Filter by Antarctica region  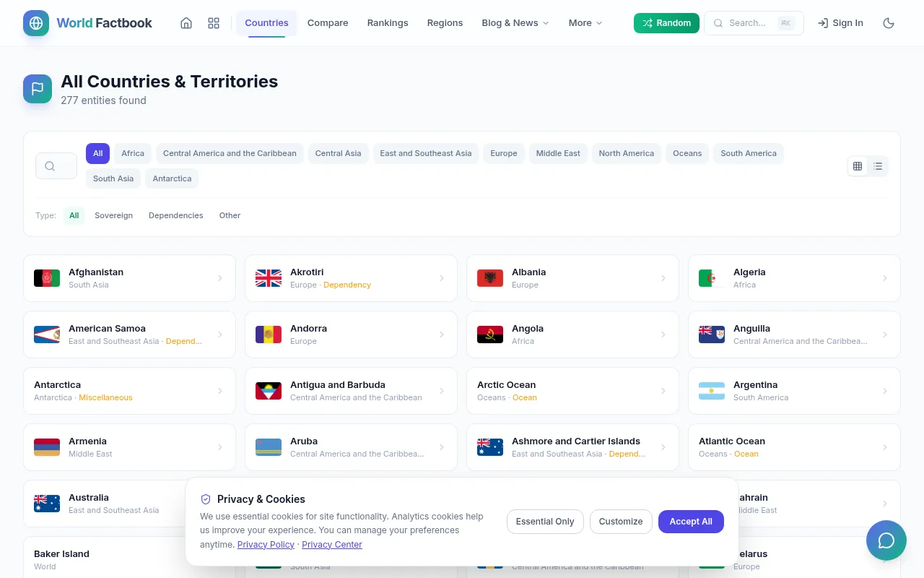point(172,178)
